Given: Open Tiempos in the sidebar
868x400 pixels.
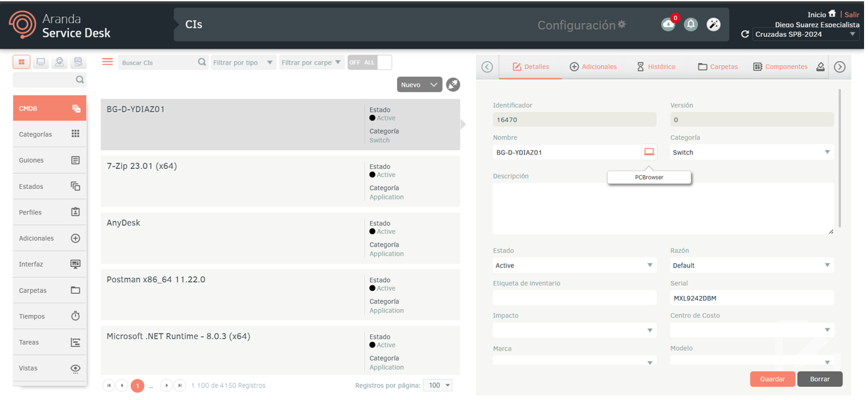Looking at the screenshot, I should pyautogui.click(x=49, y=316).
